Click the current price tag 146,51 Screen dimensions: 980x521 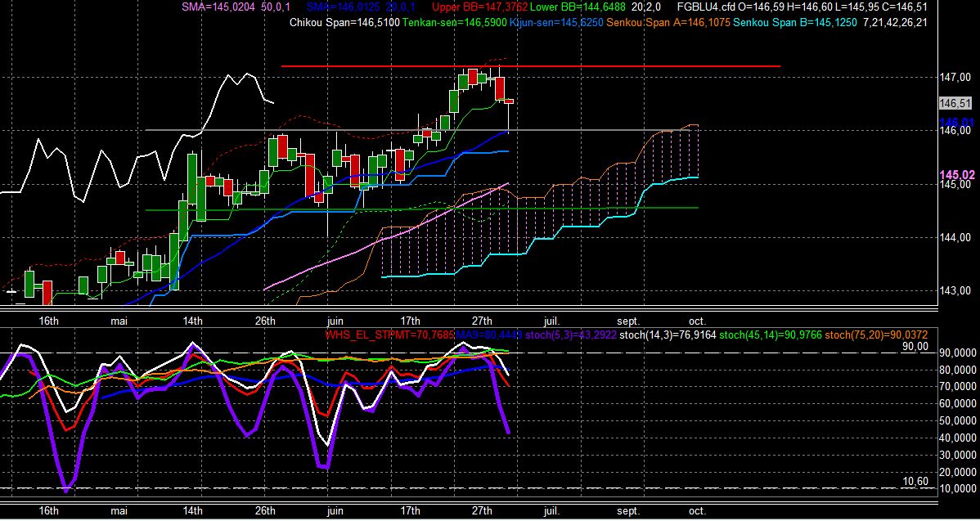tap(955, 104)
